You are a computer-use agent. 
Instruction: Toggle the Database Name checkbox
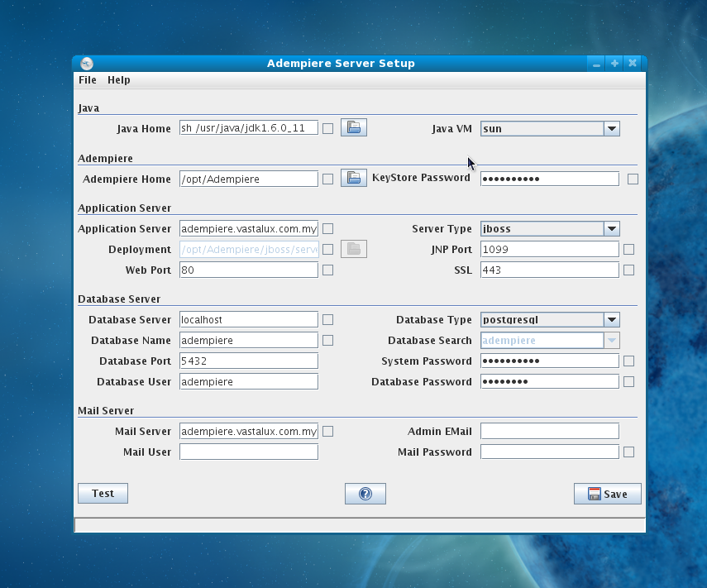tap(327, 341)
